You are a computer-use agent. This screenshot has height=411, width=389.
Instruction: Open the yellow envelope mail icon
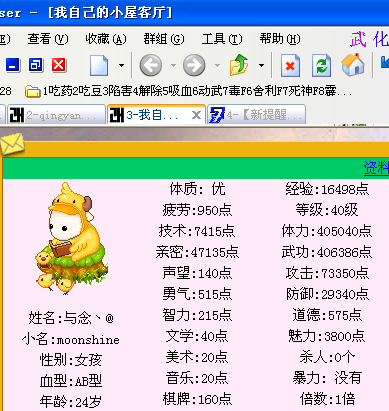click(x=12, y=144)
